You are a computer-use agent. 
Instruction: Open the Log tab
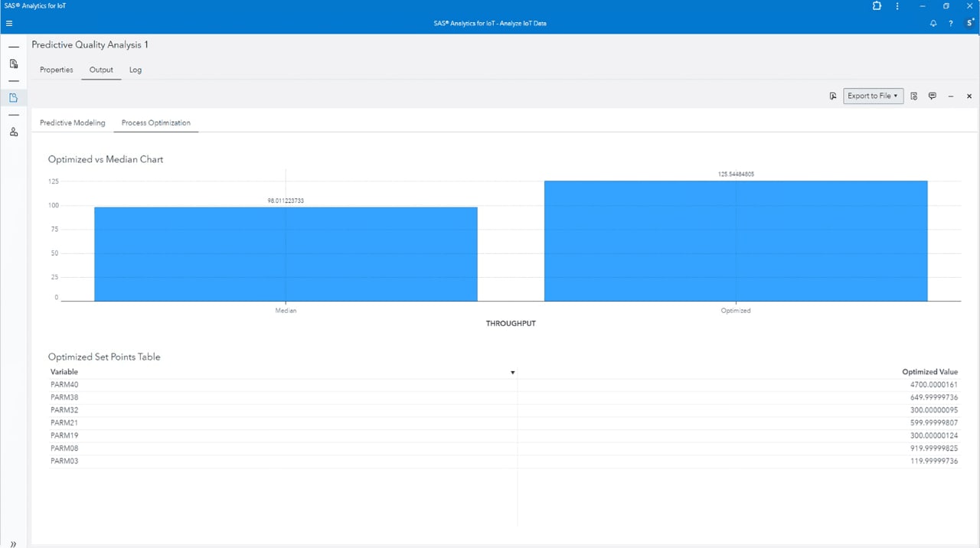(135, 70)
